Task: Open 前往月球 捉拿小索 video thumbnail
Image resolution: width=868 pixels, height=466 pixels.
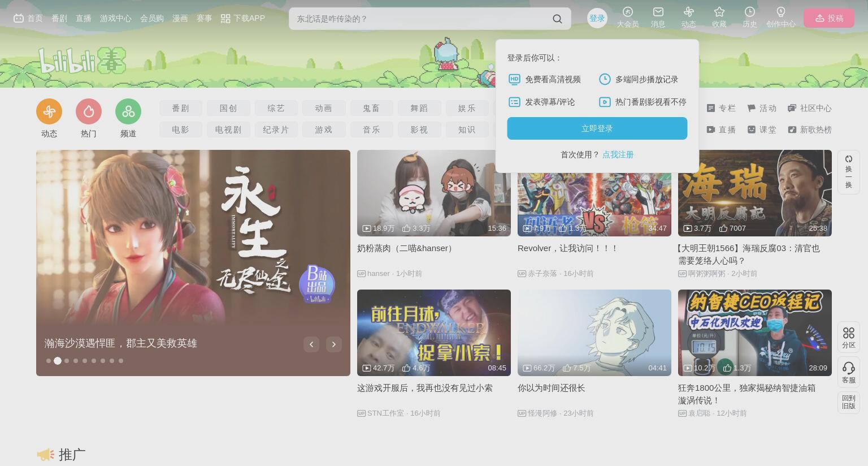Action: [434, 333]
